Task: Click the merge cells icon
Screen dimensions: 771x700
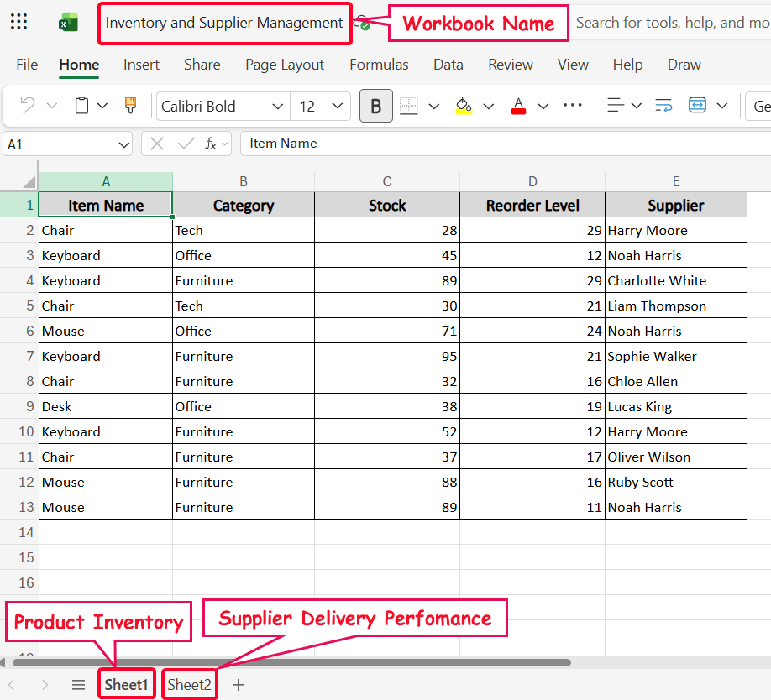Action: pyautogui.click(x=696, y=106)
